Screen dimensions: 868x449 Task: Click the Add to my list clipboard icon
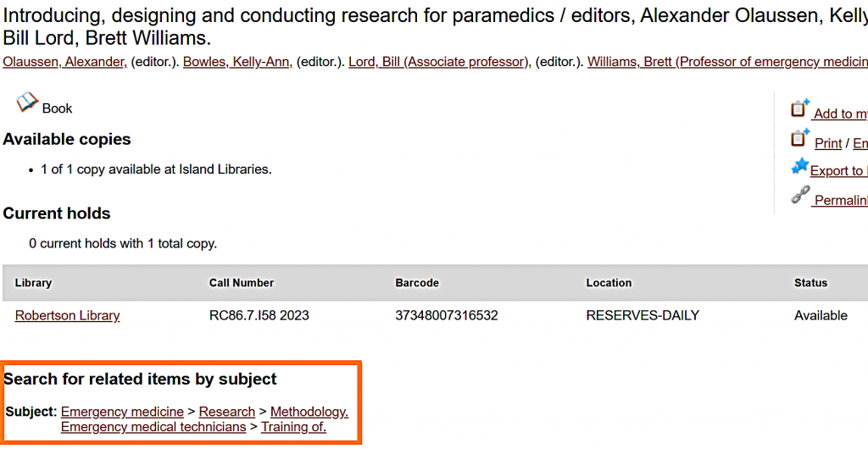click(800, 108)
